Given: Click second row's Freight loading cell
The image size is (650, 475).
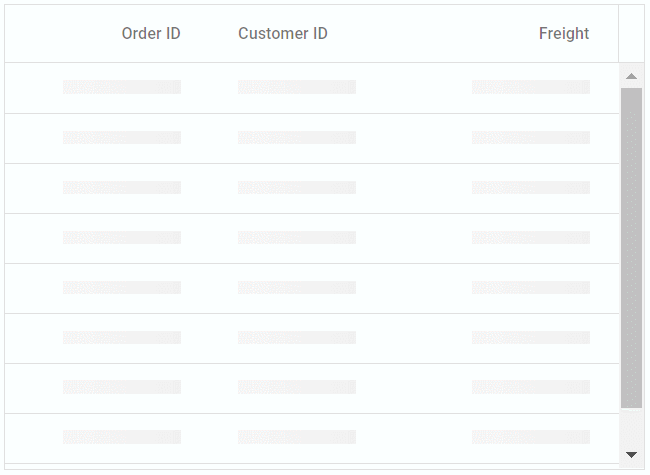Looking at the screenshot, I should click(x=531, y=137).
